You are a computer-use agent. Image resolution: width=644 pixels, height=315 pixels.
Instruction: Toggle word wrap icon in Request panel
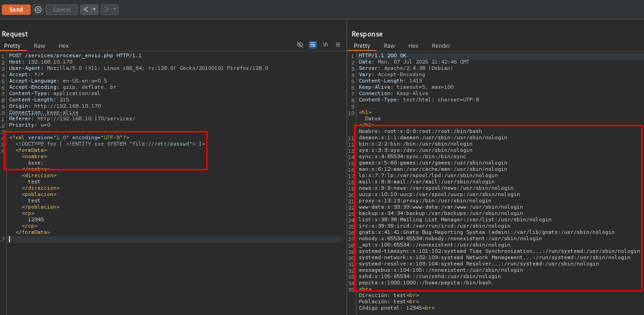pyautogui.click(x=313, y=45)
